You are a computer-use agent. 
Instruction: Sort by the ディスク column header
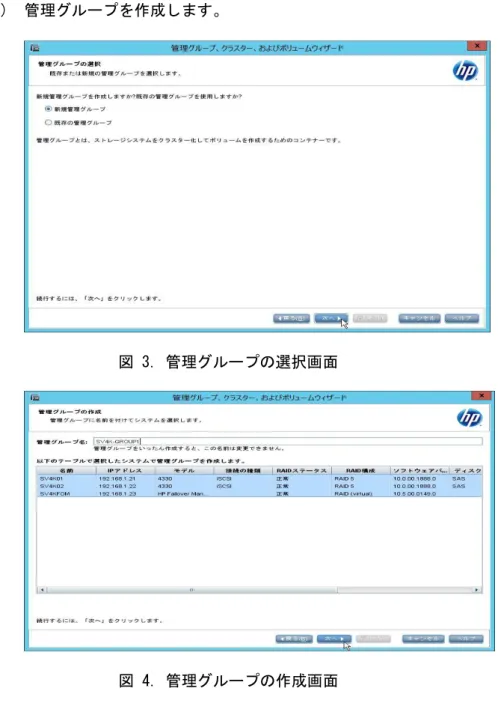[x=466, y=470]
